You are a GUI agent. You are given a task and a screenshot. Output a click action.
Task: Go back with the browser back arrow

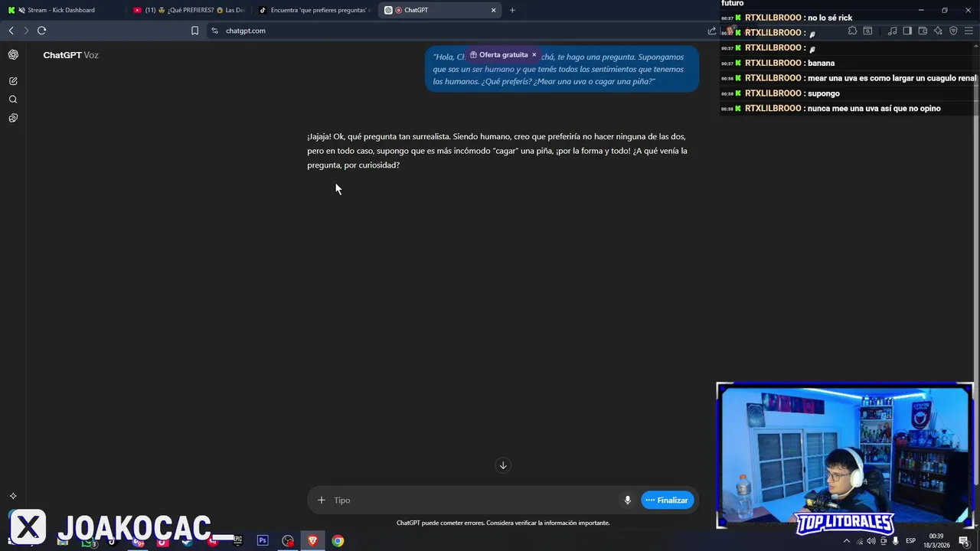(11, 31)
